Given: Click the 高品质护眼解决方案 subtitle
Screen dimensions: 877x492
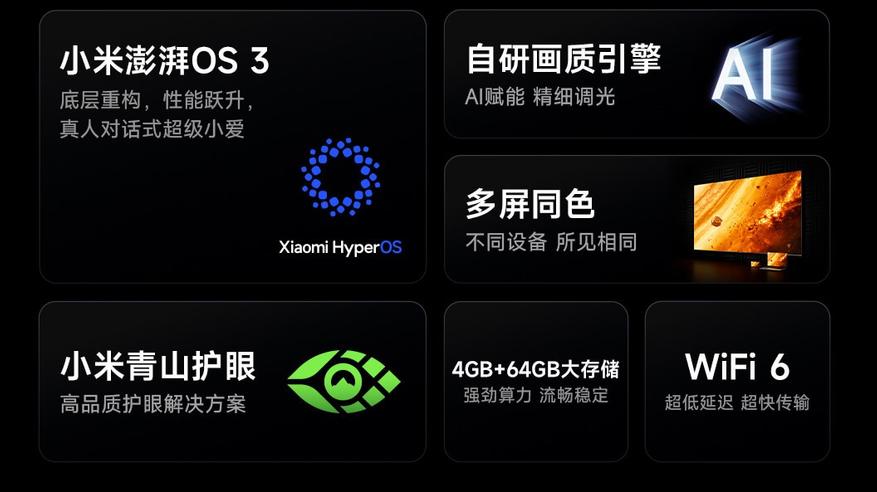Looking at the screenshot, I should (153, 404).
